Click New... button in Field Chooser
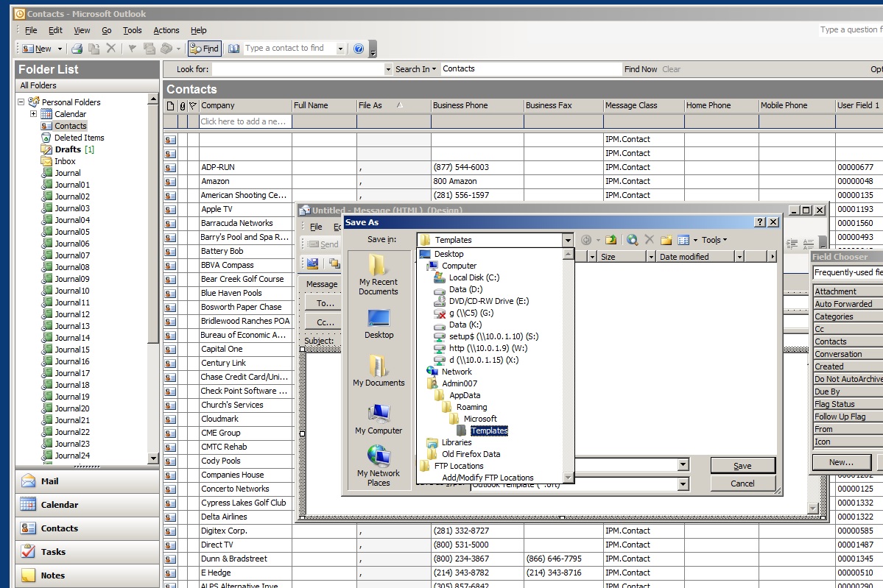Viewport: 883px width, 588px height. [841, 462]
